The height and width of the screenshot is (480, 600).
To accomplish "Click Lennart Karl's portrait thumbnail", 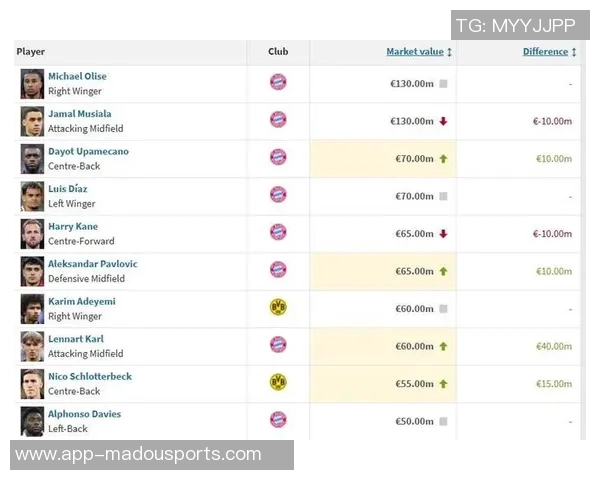I will point(32,346).
